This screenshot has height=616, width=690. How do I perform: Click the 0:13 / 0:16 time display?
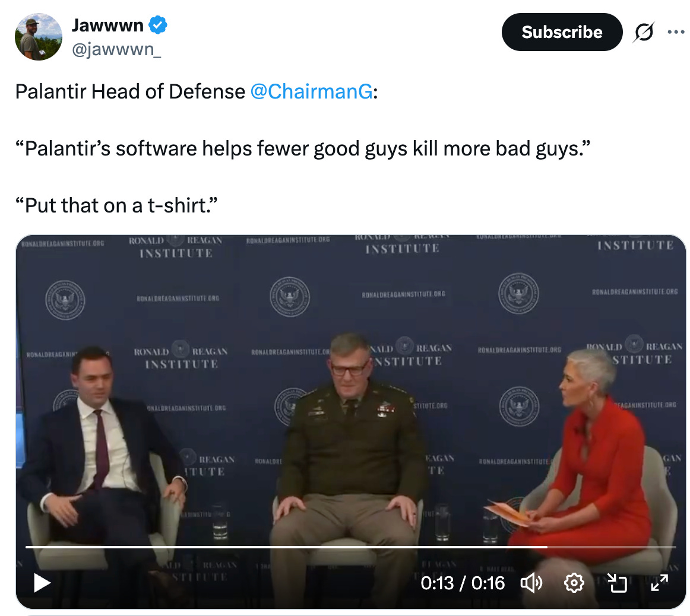[x=463, y=583]
